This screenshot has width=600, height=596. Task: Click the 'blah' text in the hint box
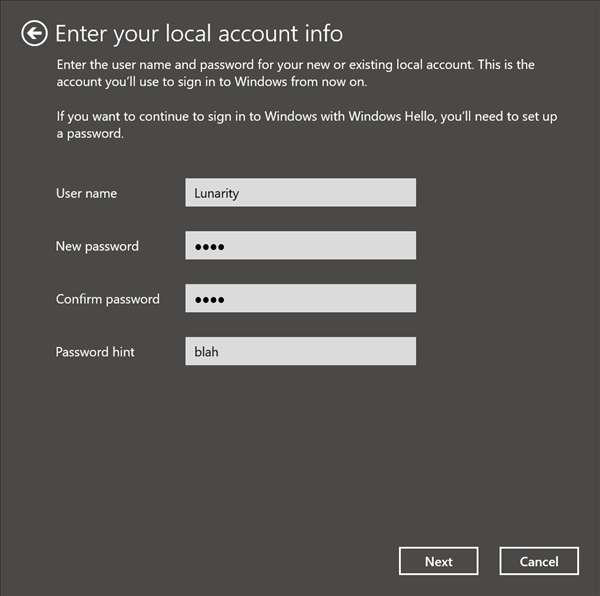[x=205, y=352]
